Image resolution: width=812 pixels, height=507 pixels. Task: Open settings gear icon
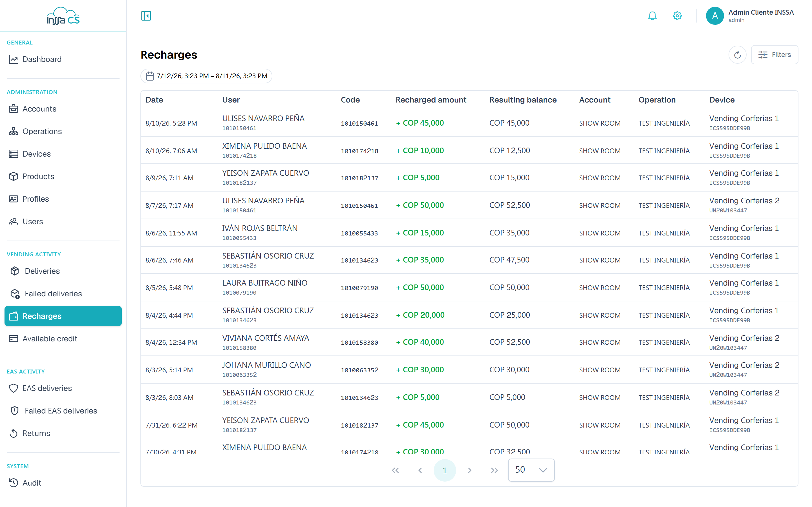677,16
